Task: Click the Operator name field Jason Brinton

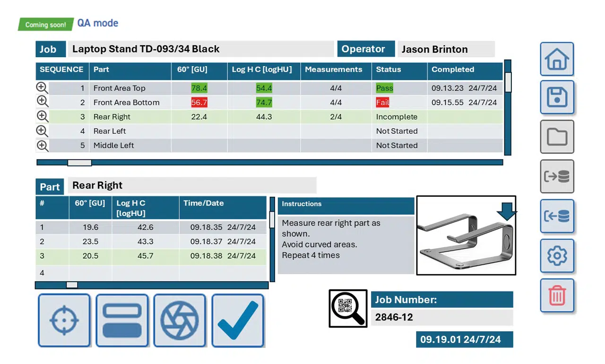Action: coord(446,49)
